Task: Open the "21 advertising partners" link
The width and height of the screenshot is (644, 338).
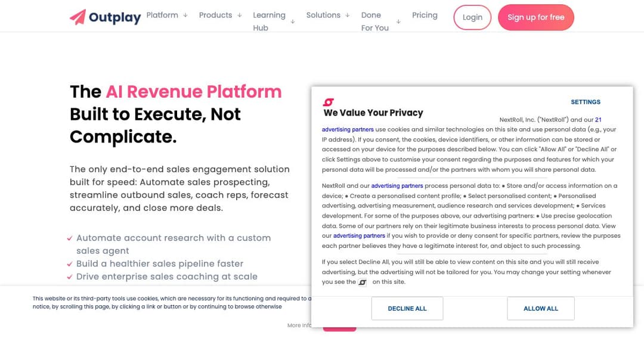Action: pos(348,129)
